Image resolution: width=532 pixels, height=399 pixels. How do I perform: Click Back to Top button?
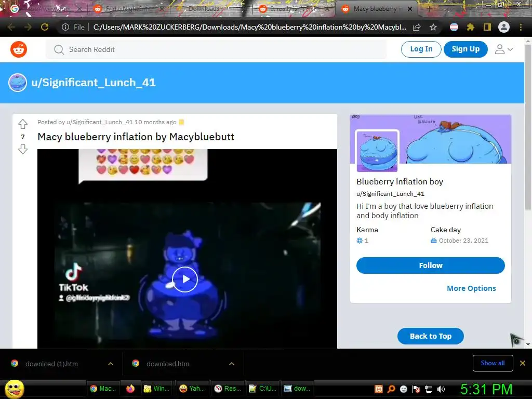(431, 336)
